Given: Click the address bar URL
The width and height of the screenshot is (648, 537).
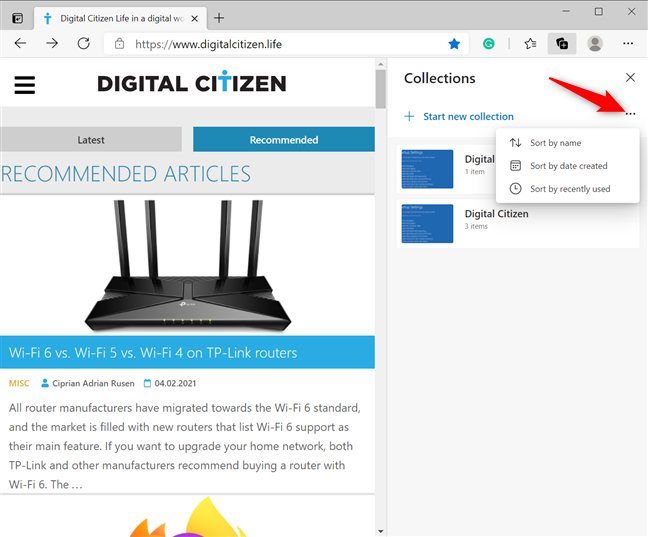Looking at the screenshot, I should click(x=208, y=44).
